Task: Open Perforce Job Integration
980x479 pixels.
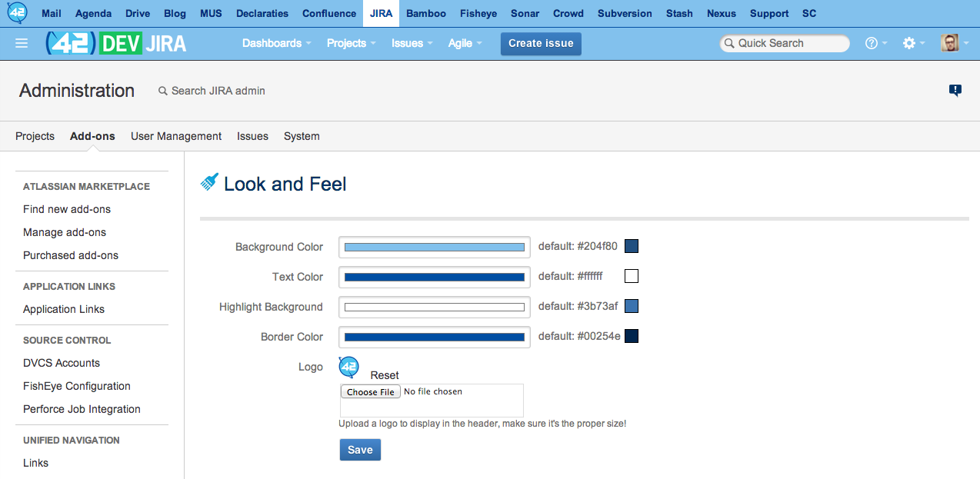Action: [x=82, y=409]
